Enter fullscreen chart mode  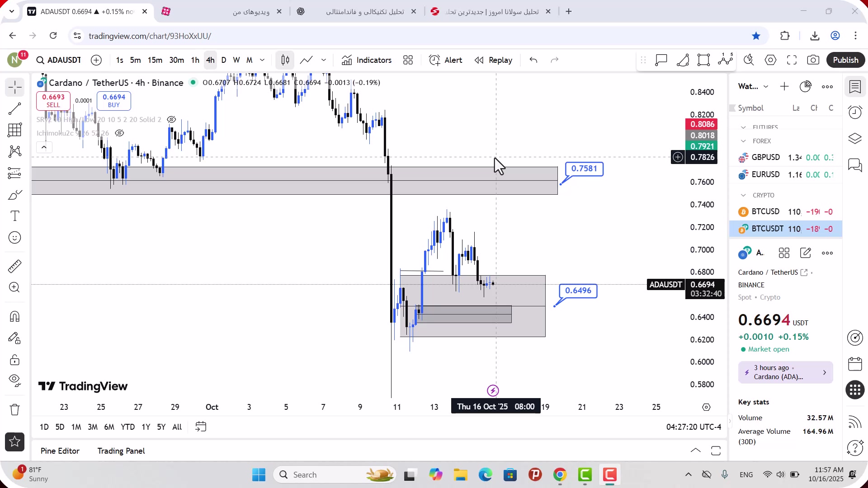point(792,60)
